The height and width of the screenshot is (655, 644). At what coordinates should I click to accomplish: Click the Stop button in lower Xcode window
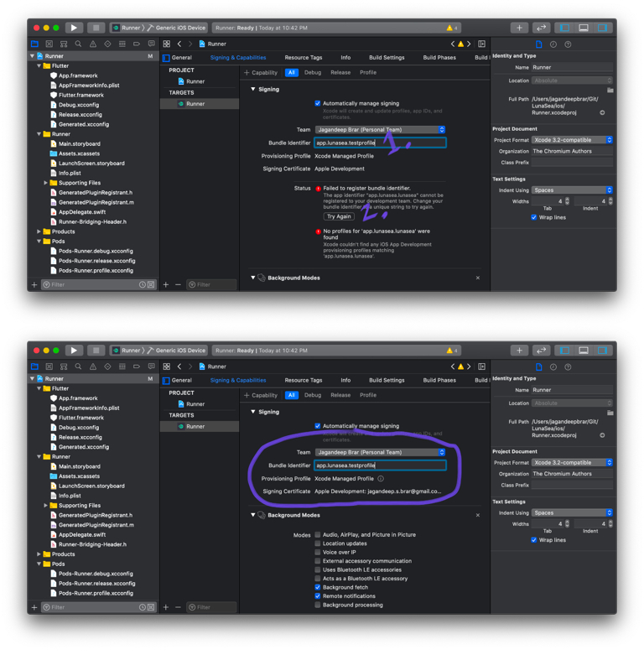pyautogui.click(x=96, y=350)
